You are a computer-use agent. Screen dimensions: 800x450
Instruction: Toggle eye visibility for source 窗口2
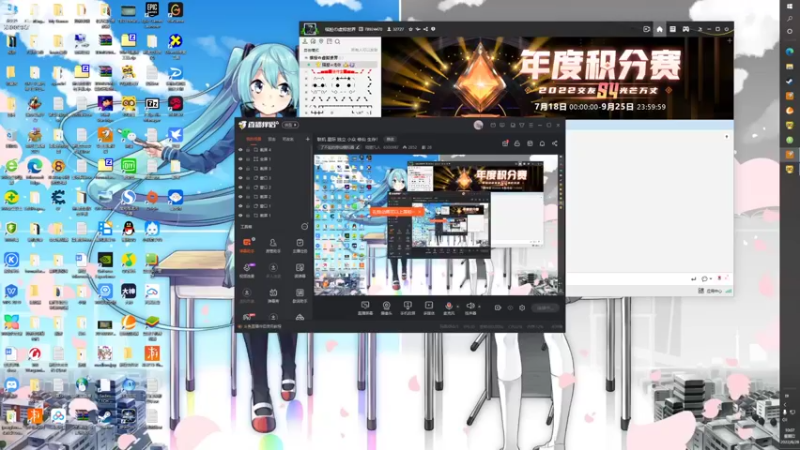240,187
